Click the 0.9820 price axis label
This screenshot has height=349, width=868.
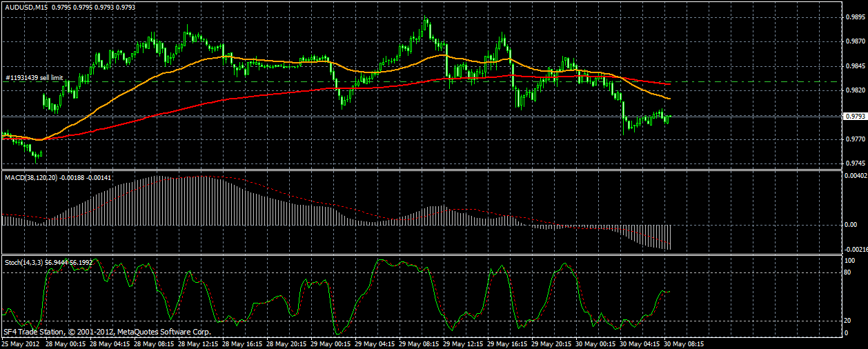tap(856, 90)
